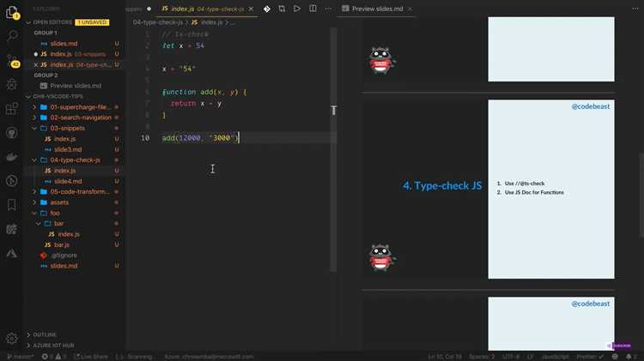644x361 pixels.
Task: Open the Search view in activity bar
Action: click(x=12, y=36)
